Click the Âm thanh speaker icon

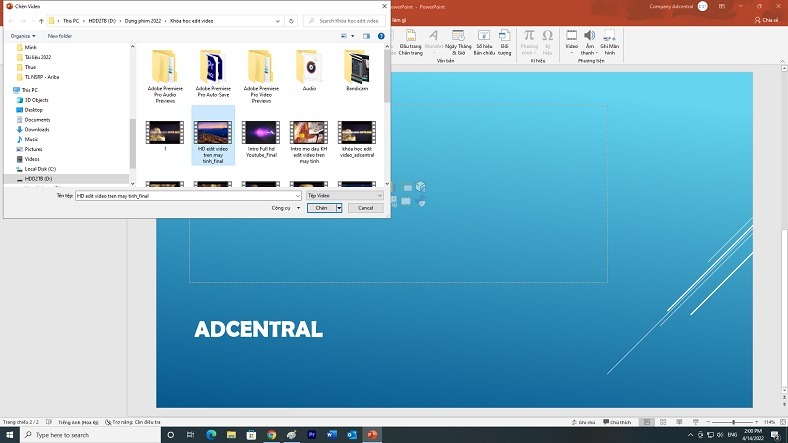coord(589,36)
